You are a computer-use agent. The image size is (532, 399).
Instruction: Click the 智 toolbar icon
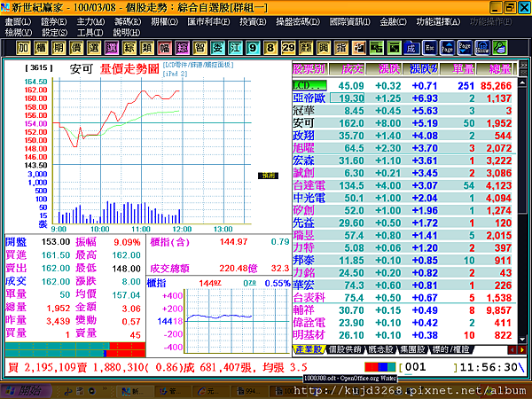pos(199,48)
